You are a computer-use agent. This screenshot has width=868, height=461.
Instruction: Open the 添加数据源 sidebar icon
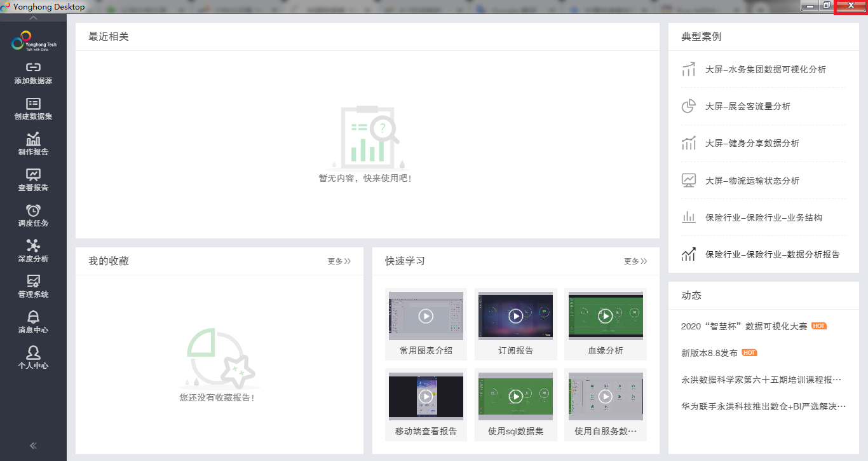click(33, 67)
